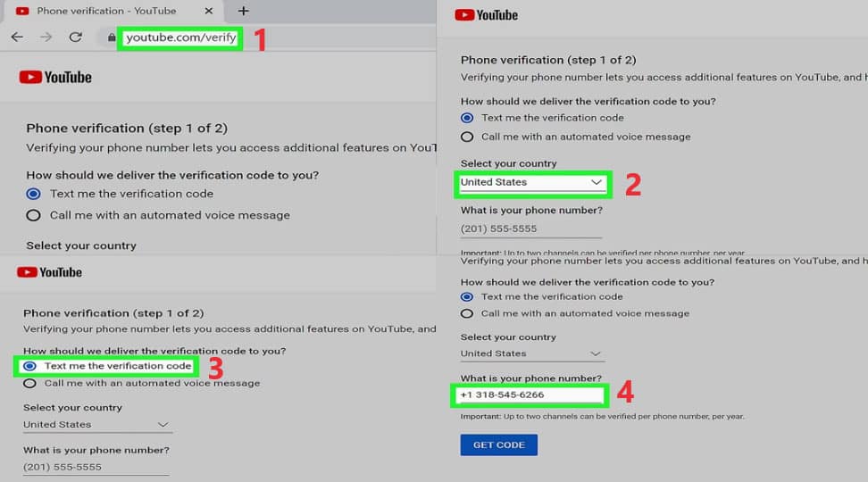Screen dimensions: 868x482
Task: Click the phone field containing +1 318-545-6266
Action: [x=530, y=395]
